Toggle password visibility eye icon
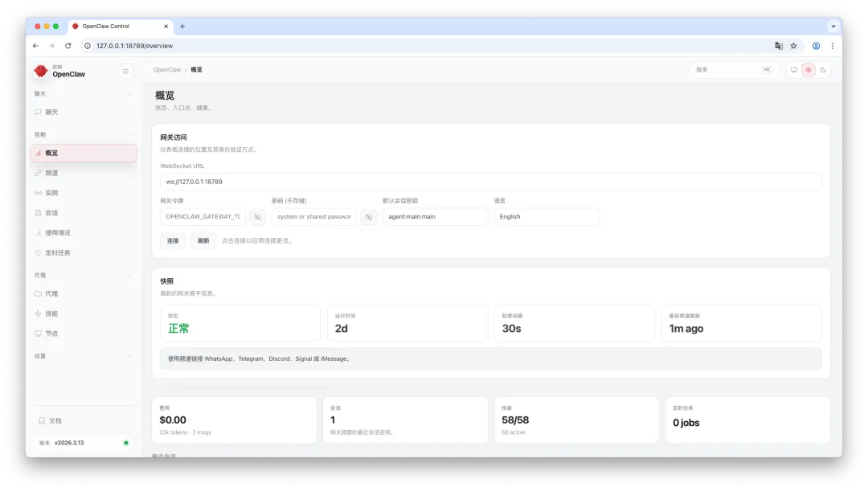 [369, 216]
